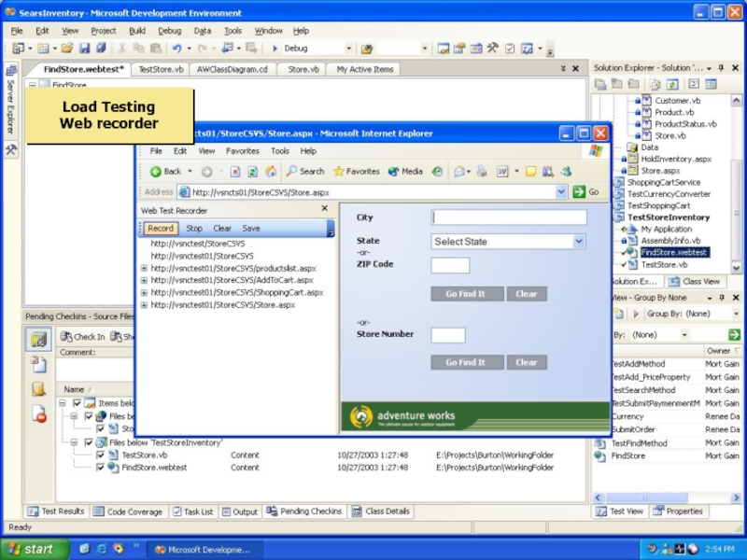This screenshot has width=747, height=560.
Task: Click Record in Web Test Recorder
Action: (x=160, y=228)
